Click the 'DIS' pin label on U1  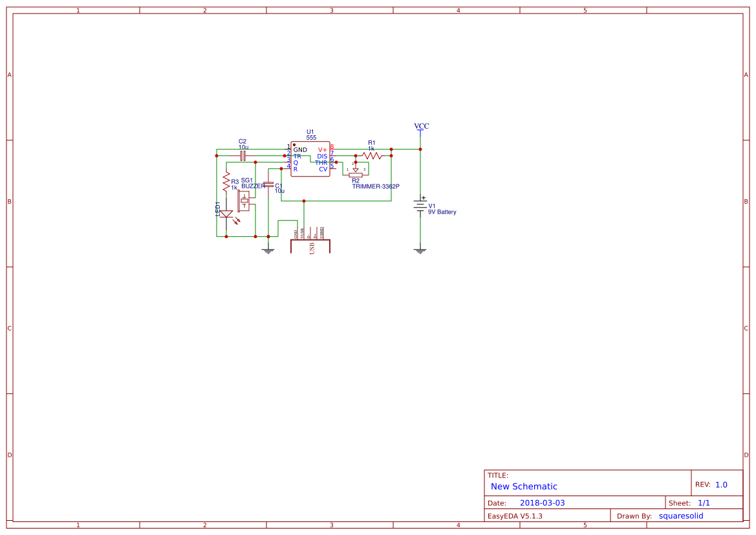[322, 157]
